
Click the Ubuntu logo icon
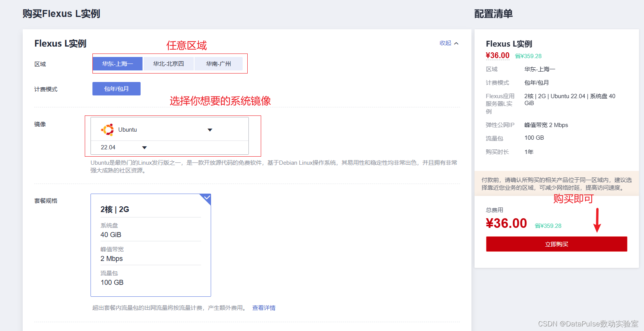click(107, 130)
